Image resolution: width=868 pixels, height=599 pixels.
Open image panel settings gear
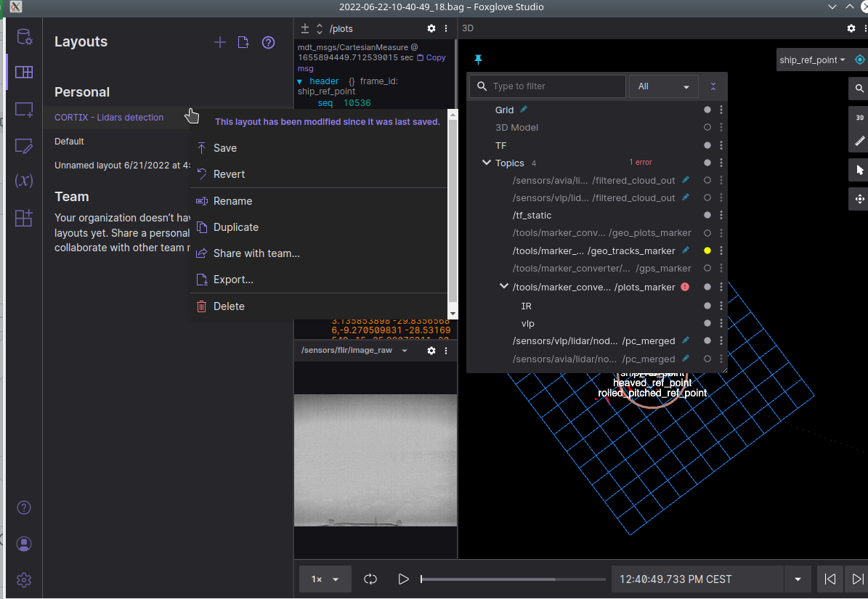pos(431,351)
